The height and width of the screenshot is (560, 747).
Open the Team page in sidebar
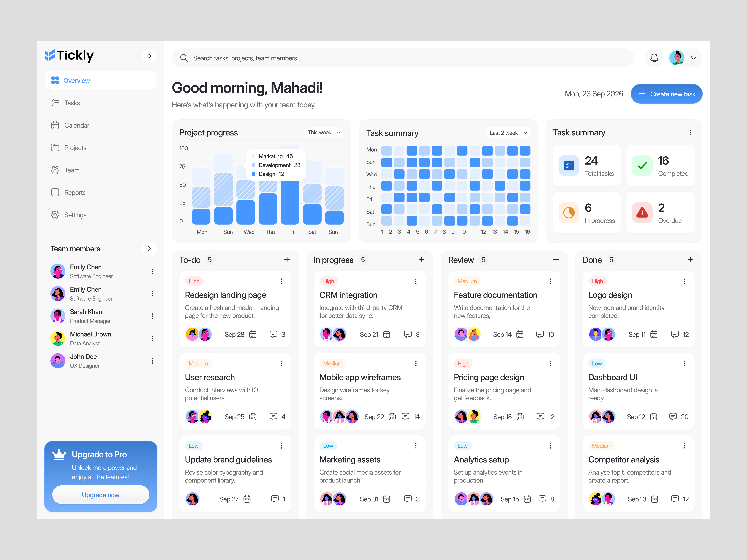click(x=101, y=170)
